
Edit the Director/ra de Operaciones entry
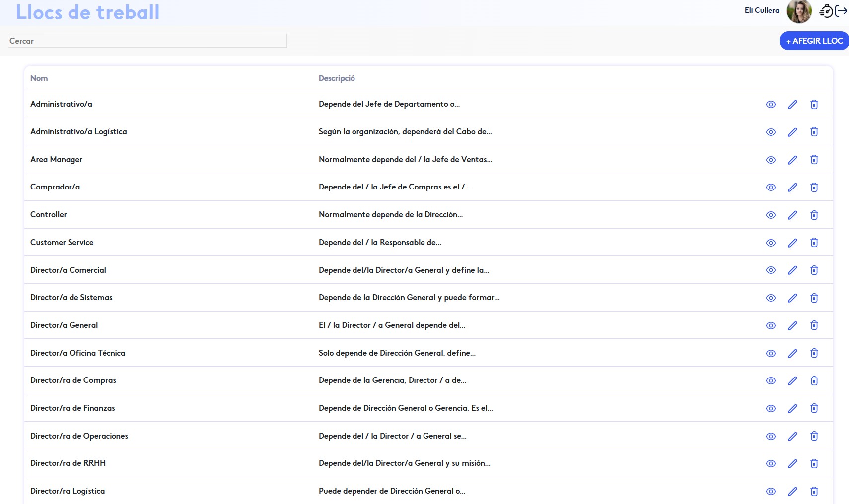[792, 436]
